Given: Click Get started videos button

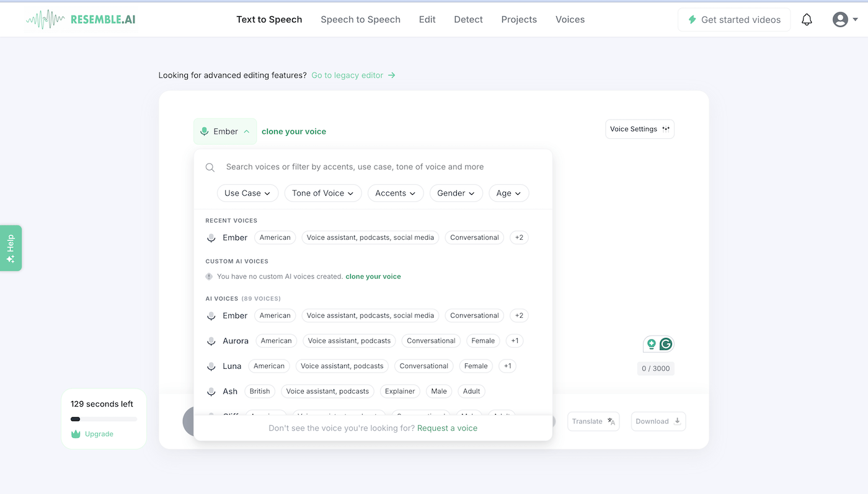Looking at the screenshot, I should click(x=734, y=20).
